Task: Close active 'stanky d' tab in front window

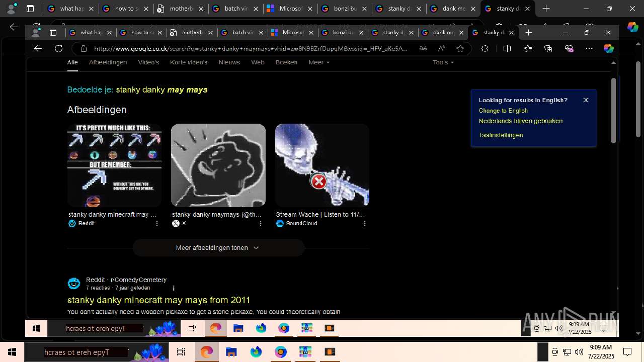Action: click(x=511, y=32)
